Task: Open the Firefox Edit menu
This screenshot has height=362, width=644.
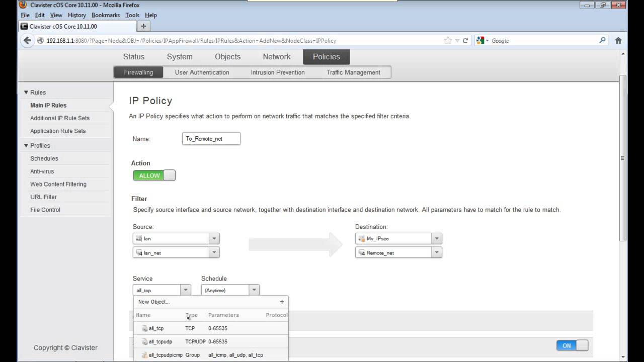Action: tap(40, 15)
